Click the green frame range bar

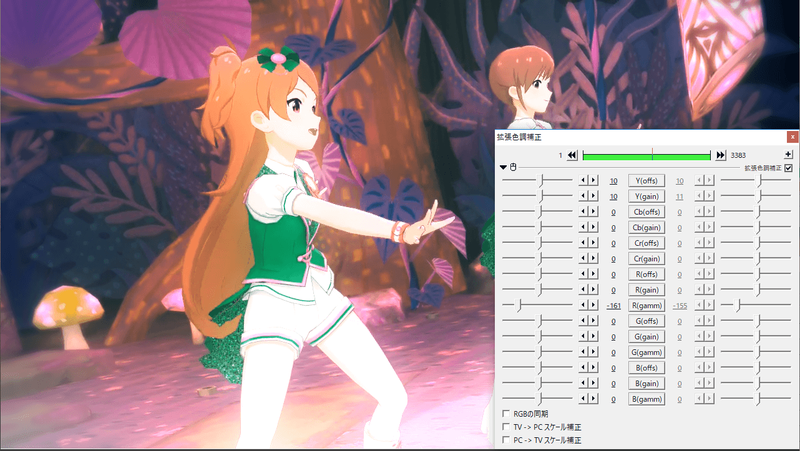tap(646, 156)
